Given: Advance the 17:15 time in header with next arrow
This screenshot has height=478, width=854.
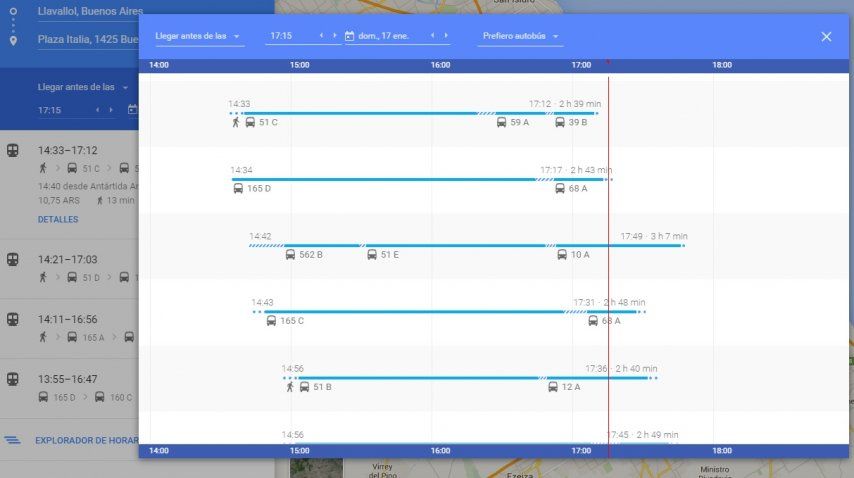Looking at the screenshot, I should pos(334,36).
